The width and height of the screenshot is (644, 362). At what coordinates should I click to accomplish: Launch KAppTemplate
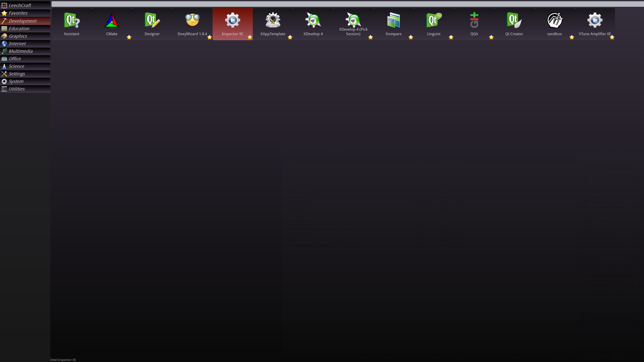point(273,24)
